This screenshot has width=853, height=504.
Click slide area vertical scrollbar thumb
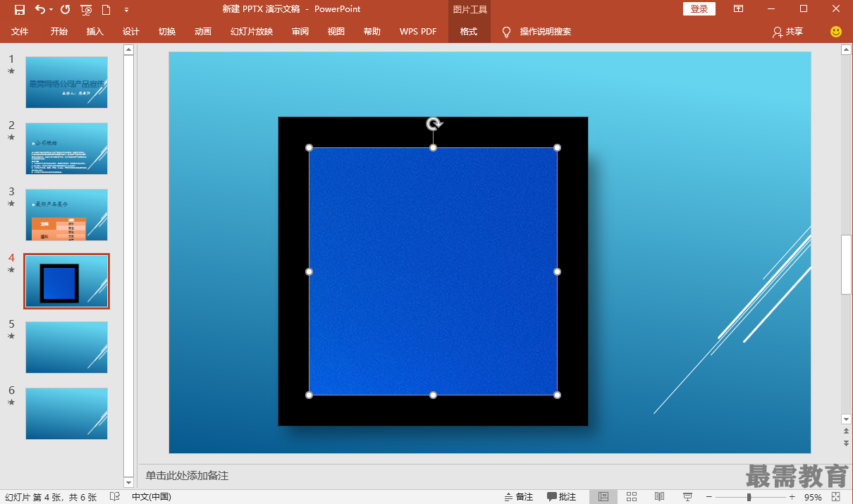click(846, 264)
